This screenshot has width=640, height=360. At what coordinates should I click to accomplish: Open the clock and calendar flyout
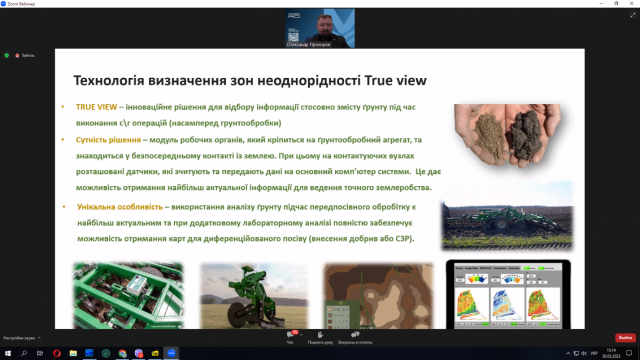click(x=611, y=353)
